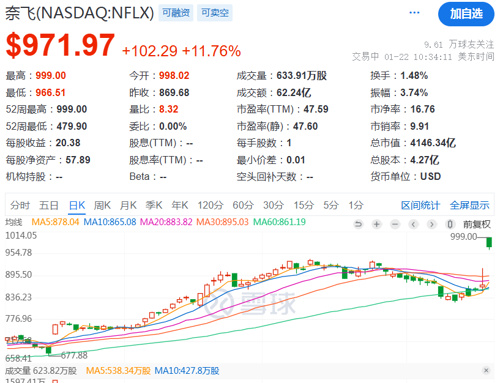500x383 pixels.
Task: Select the 五日 chart tab
Action: [x=49, y=205]
